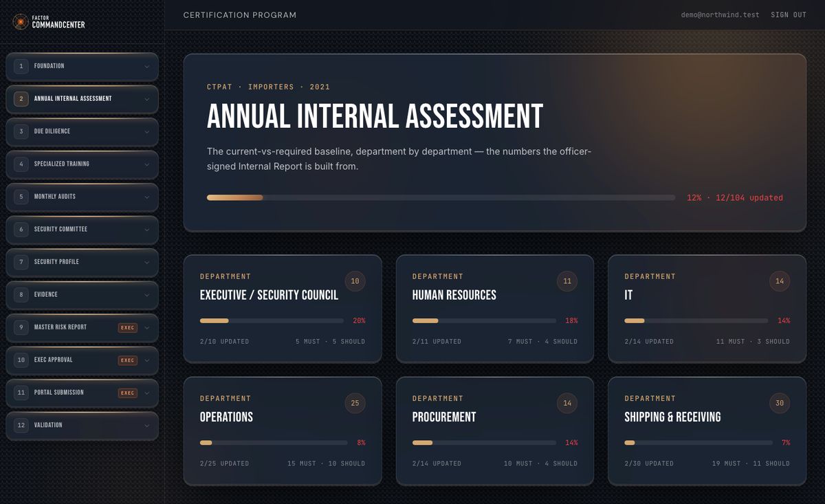Open the Foundation menu item

pos(82,67)
